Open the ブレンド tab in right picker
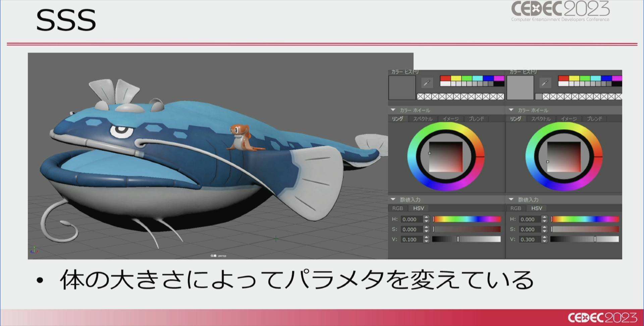Screen dimensions: 644x326 [x=594, y=119]
